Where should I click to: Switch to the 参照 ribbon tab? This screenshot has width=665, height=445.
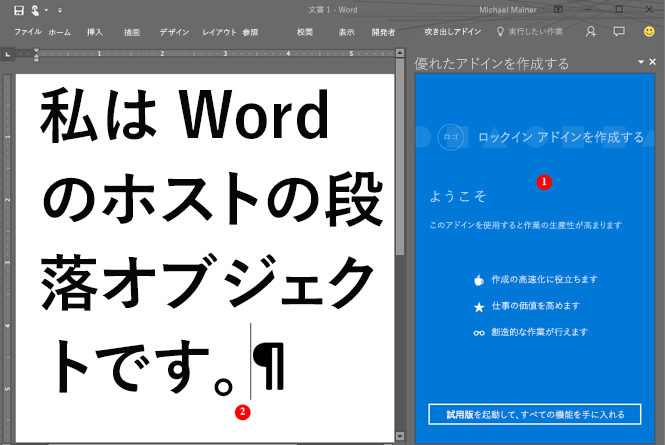pyautogui.click(x=250, y=32)
